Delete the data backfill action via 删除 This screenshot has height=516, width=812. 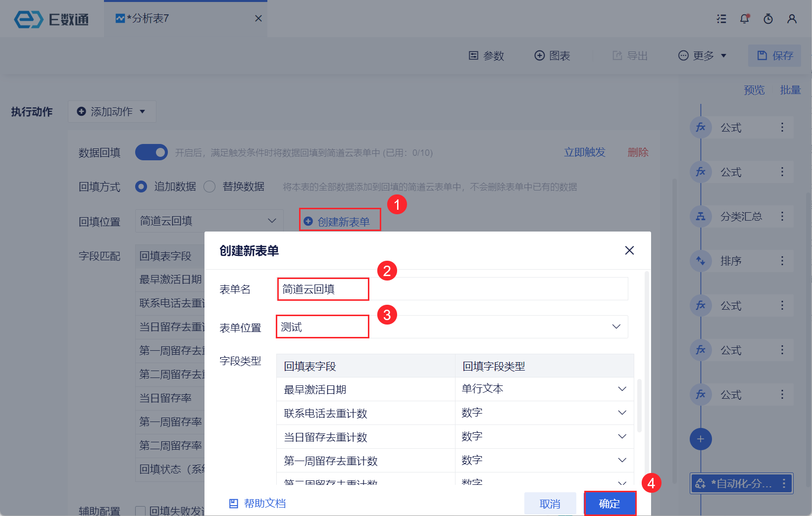coord(638,152)
